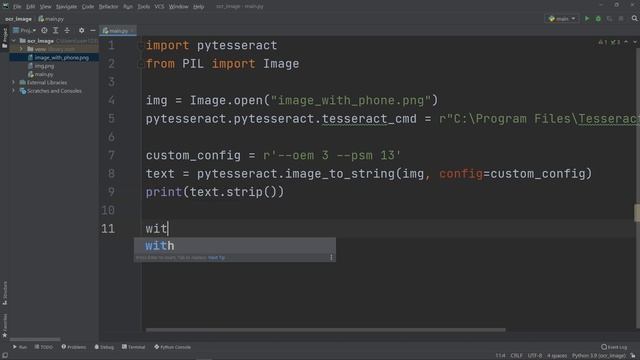The image size is (640, 360).
Task: Switch to the main.py editor tab
Action: pos(118,31)
